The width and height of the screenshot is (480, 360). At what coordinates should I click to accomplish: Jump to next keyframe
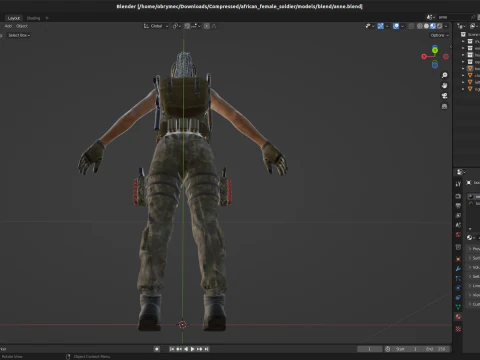(x=199, y=349)
